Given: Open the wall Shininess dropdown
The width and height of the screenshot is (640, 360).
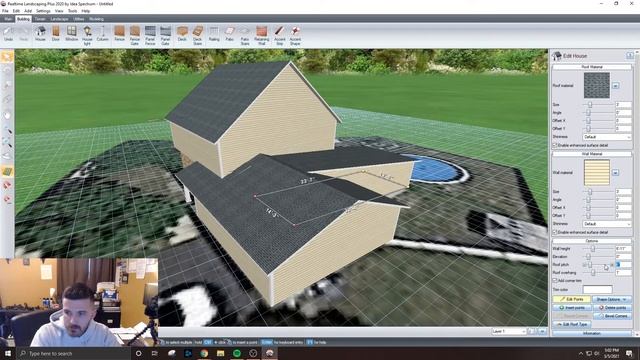Looking at the screenshot, I should click(607, 224).
